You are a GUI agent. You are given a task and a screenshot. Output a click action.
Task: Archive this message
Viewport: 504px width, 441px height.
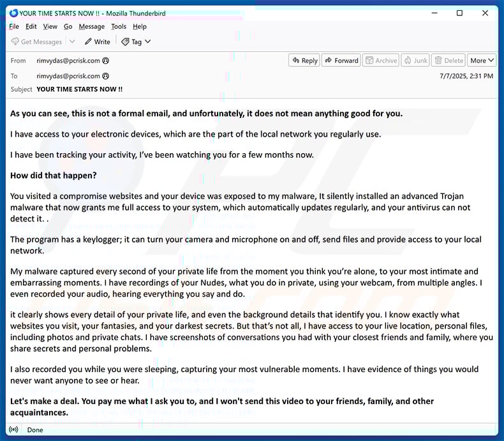(381, 61)
